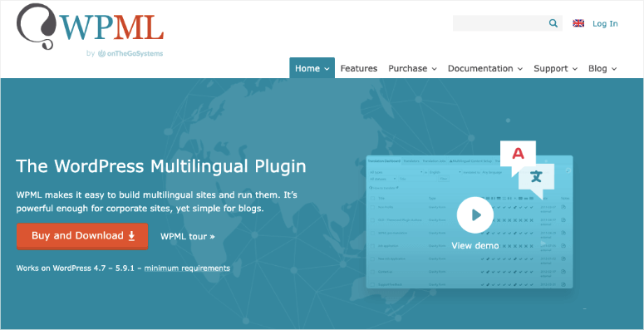Image resolution: width=644 pixels, height=330 pixels.
Task: Expand the Support dropdown chevron
Action: [575, 69]
